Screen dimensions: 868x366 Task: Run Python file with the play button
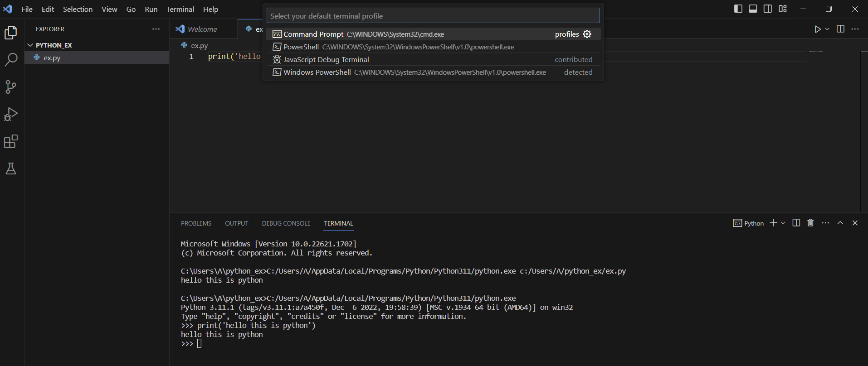[818, 29]
